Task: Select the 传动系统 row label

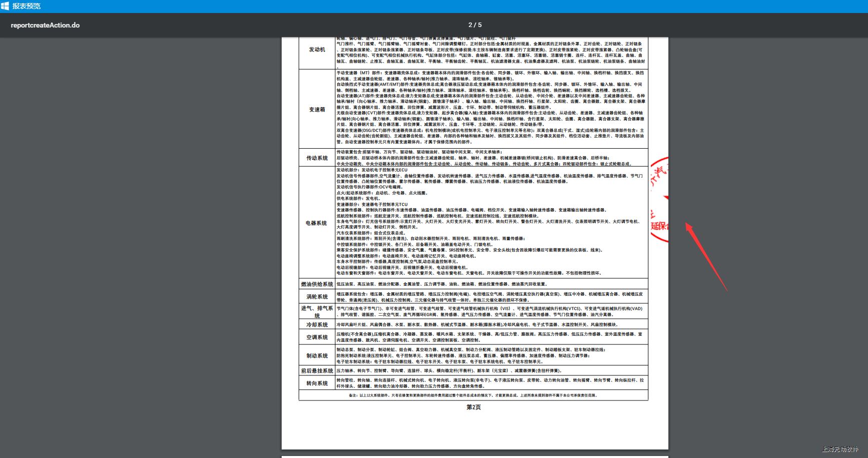Action: (x=317, y=158)
